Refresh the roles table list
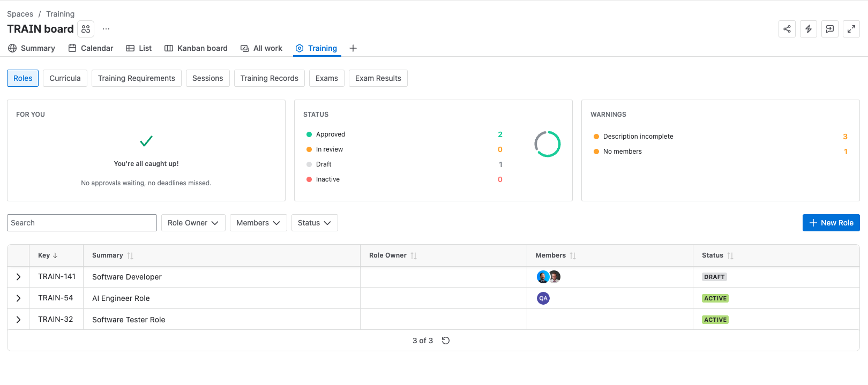Screen dimensions: 868x385 (x=446, y=341)
